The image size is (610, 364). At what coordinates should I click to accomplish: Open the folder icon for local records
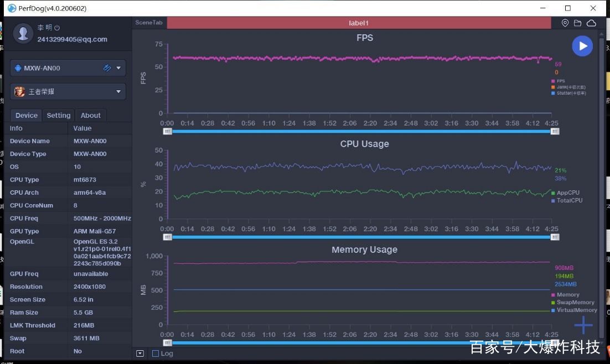point(577,23)
